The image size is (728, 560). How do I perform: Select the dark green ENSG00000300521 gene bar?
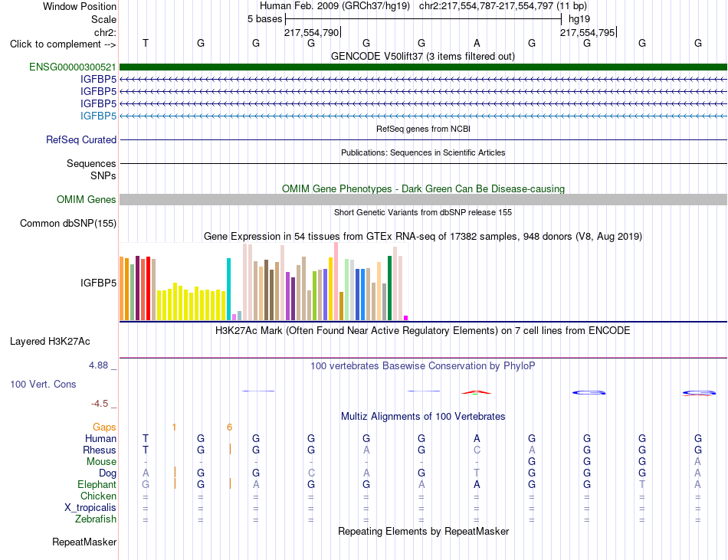pyautogui.click(x=423, y=67)
